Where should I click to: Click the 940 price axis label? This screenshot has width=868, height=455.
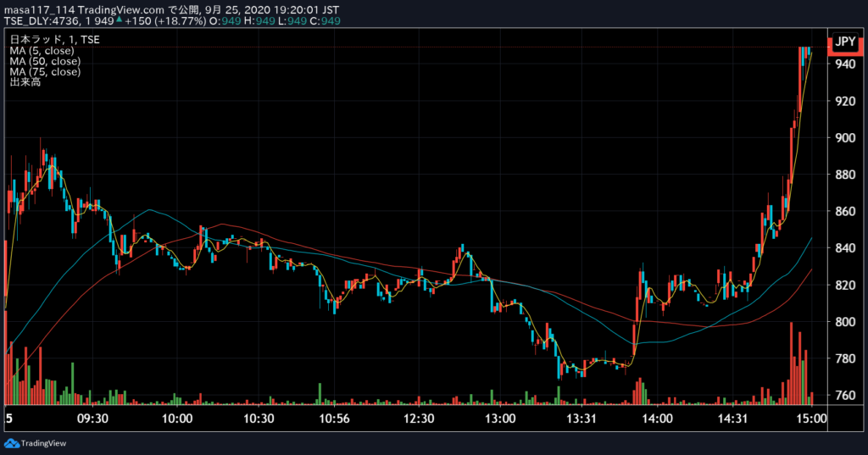[x=845, y=64]
